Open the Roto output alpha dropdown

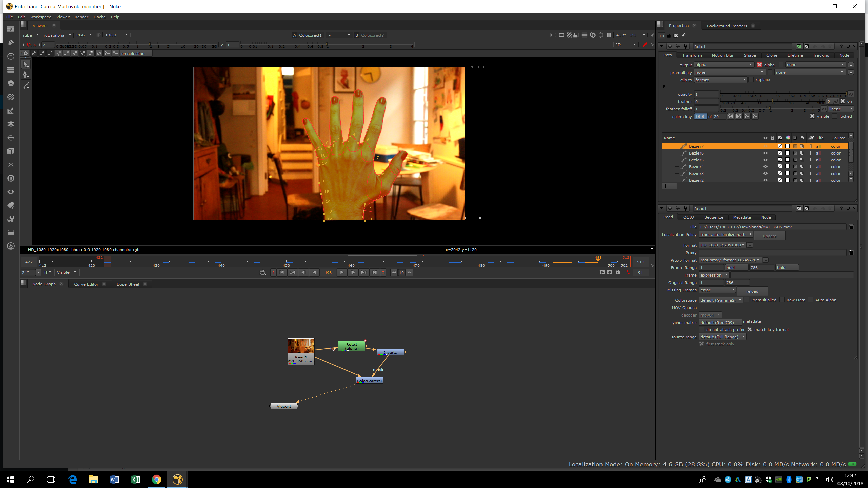tap(724, 65)
